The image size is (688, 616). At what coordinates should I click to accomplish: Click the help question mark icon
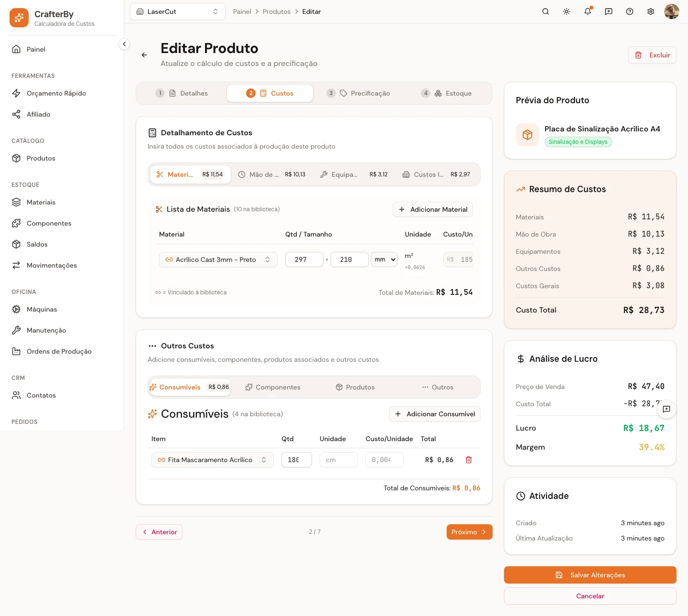[x=630, y=11]
